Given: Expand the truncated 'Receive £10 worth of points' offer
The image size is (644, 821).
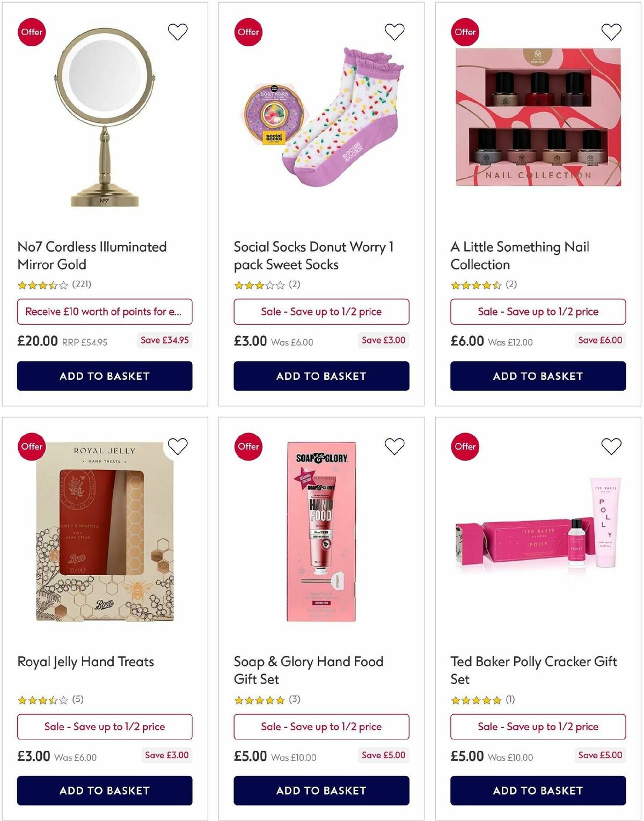Looking at the screenshot, I should 105,311.
